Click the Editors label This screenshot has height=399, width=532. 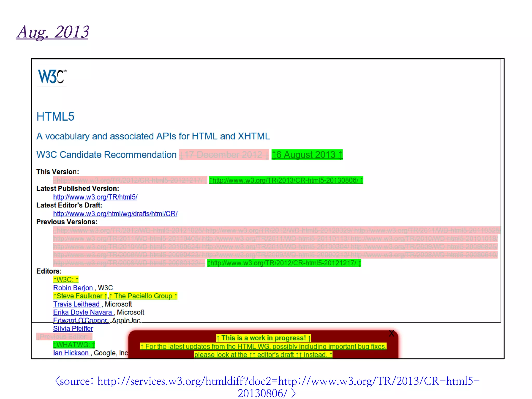coord(49,271)
